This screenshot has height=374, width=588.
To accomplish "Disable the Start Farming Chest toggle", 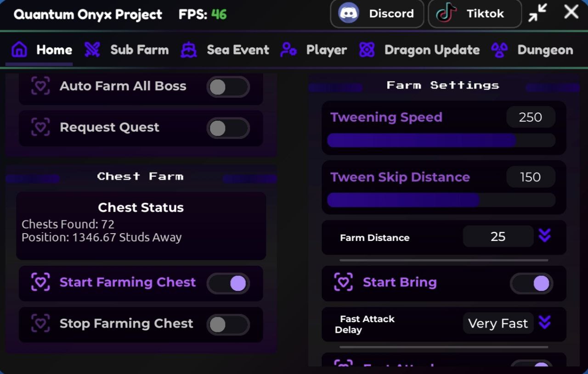I will click(228, 283).
